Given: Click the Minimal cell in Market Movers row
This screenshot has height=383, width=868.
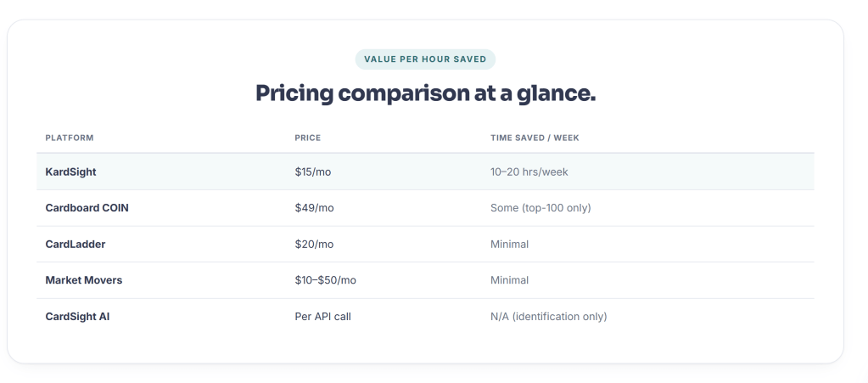Looking at the screenshot, I should pyautogui.click(x=509, y=280).
